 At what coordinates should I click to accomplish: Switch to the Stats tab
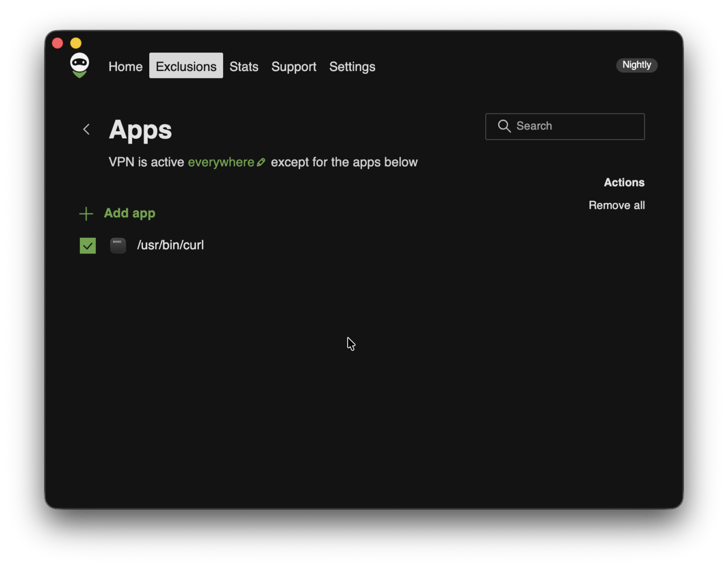click(x=244, y=67)
